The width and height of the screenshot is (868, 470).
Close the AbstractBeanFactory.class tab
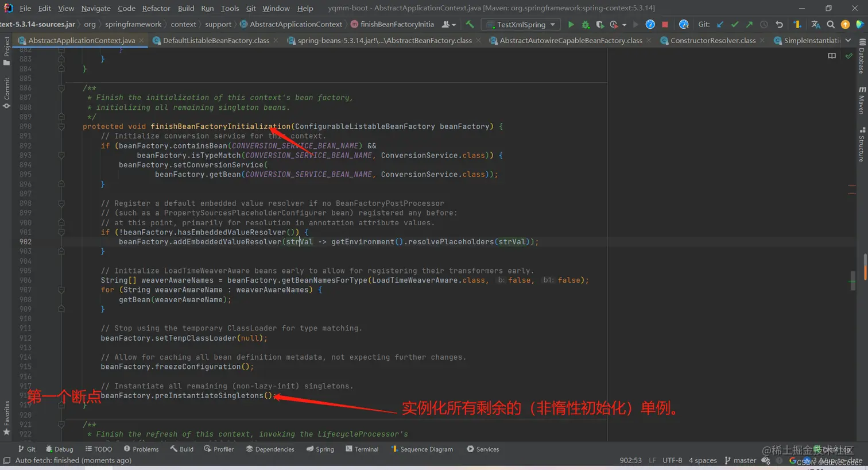478,40
